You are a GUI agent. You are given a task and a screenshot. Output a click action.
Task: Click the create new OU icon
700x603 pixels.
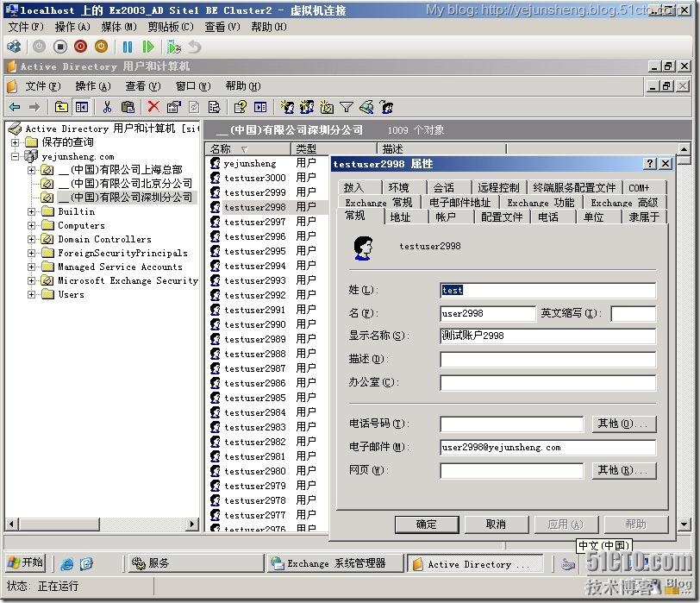[x=327, y=107]
